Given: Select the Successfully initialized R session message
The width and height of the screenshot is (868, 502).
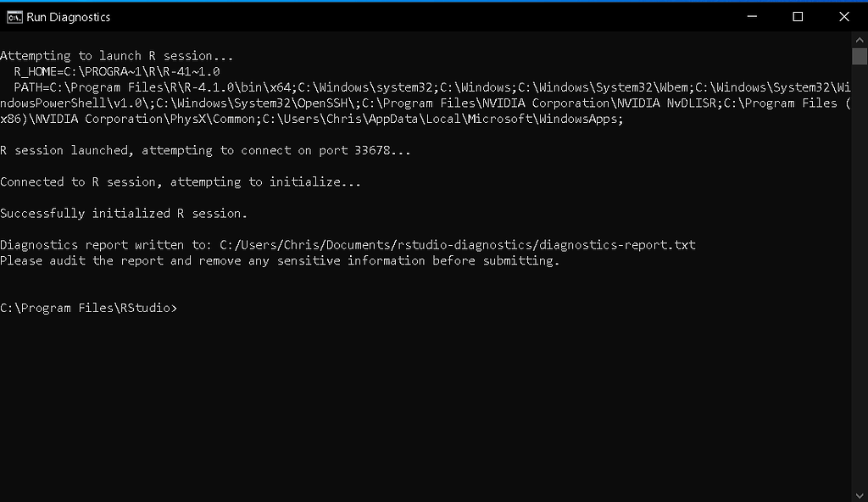Looking at the screenshot, I should pos(123,213).
